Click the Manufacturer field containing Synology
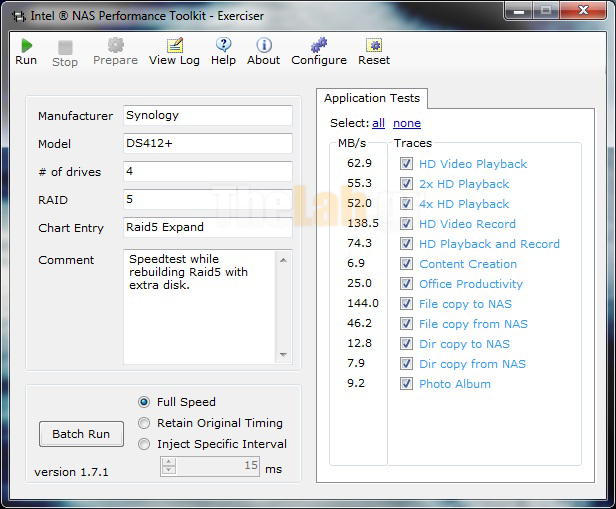 click(208, 115)
